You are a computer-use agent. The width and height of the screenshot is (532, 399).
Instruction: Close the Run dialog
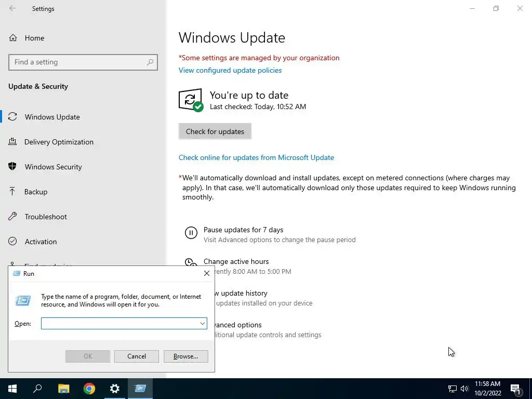coord(207,273)
